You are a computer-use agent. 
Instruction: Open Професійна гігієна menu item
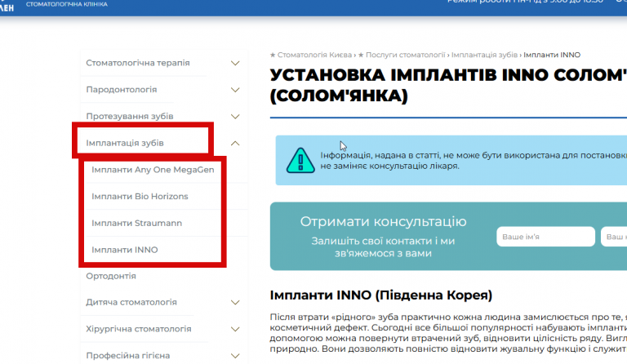coord(127,355)
